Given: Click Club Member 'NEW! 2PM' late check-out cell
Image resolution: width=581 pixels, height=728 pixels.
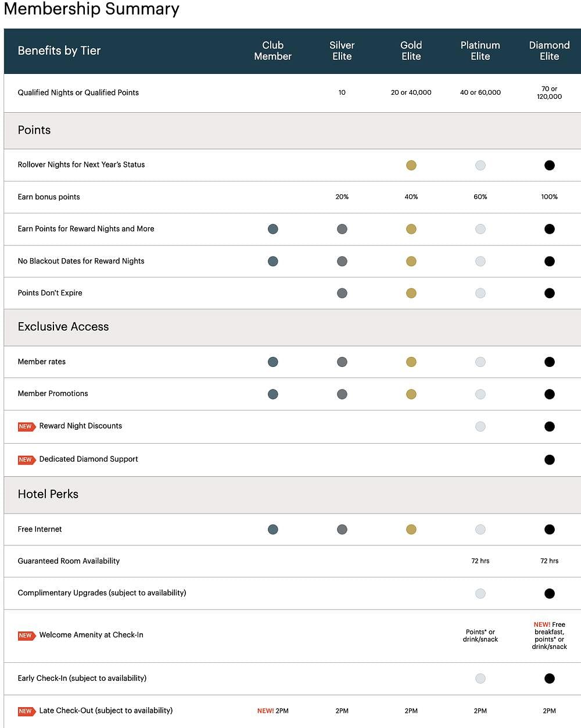Looking at the screenshot, I should tap(273, 711).
